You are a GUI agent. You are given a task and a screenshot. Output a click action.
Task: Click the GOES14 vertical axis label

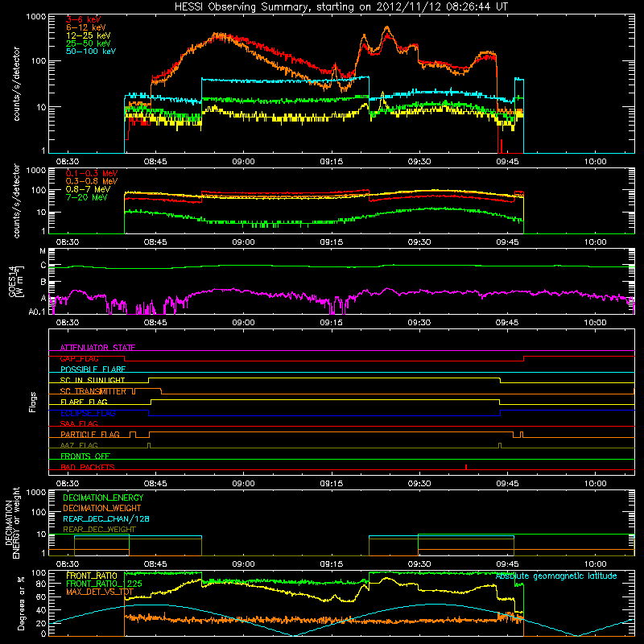pos(16,281)
